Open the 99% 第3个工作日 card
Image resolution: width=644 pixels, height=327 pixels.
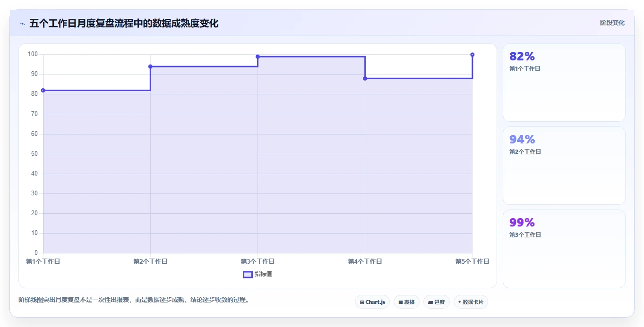(x=564, y=249)
